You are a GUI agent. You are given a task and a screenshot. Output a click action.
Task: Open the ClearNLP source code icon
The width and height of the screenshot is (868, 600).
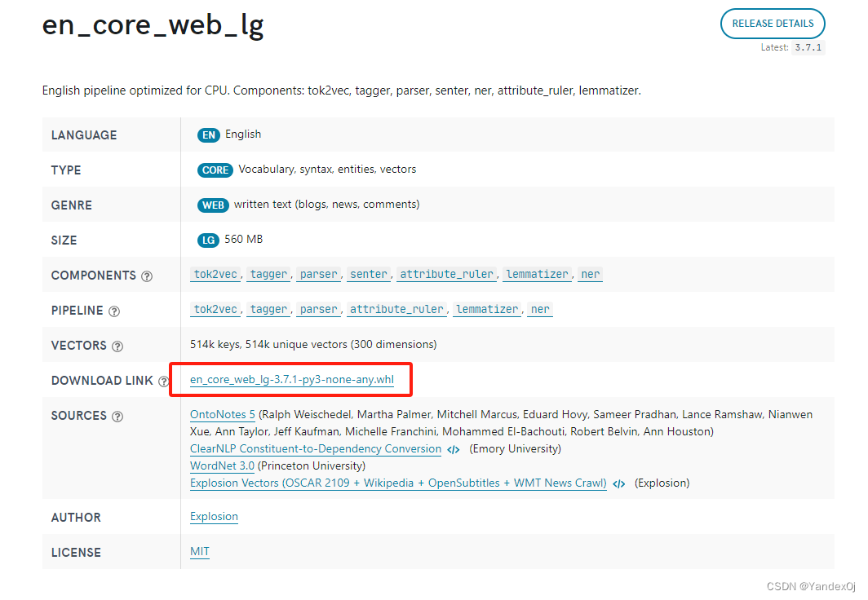coord(454,449)
